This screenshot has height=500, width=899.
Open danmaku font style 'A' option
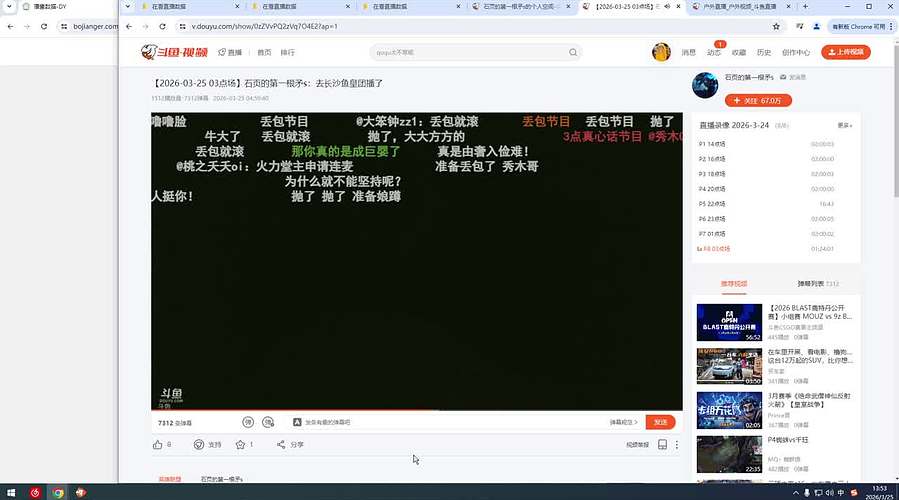coord(298,422)
